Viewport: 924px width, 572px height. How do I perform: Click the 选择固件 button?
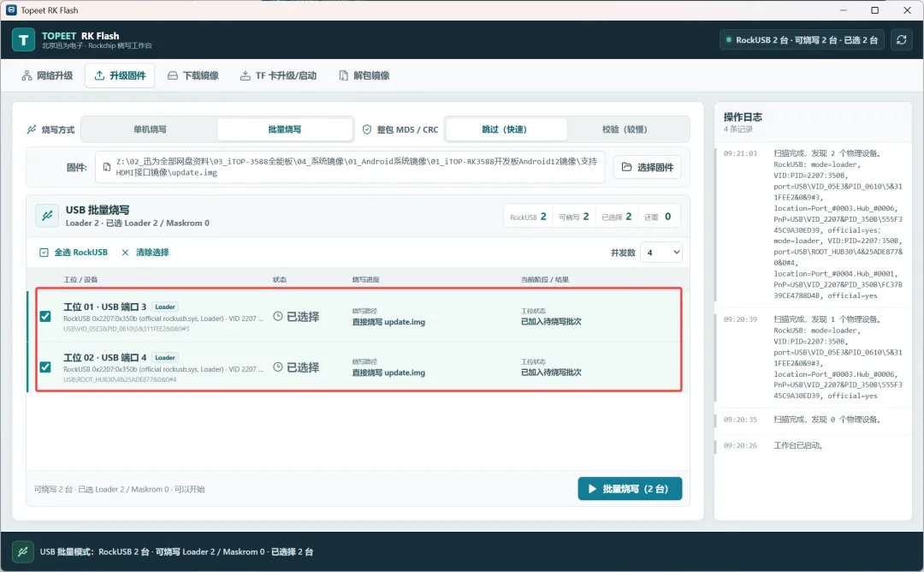click(648, 167)
